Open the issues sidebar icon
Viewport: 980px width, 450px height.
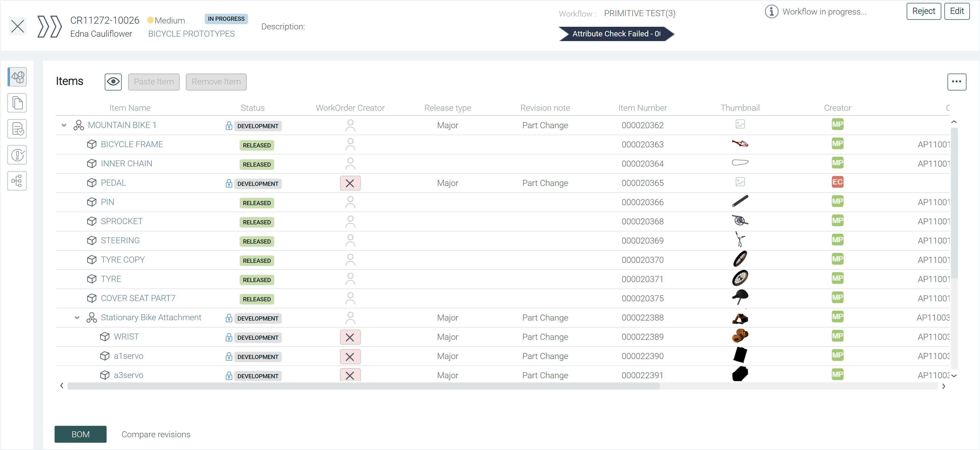tap(17, 155)
